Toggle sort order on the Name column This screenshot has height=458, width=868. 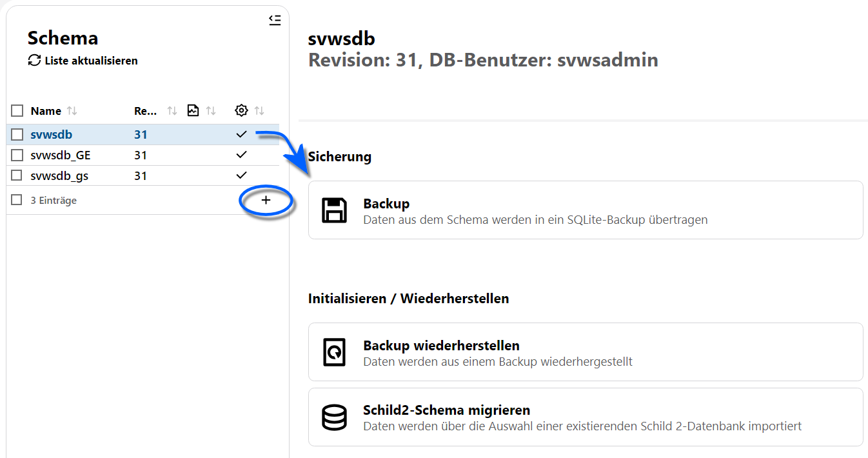72,110
